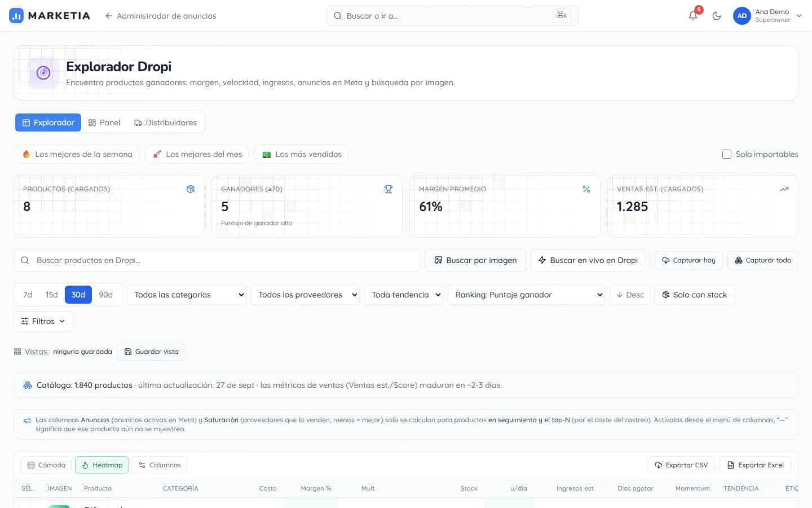Viewport: 812px width, 508px height.
Task: Click the trophy icon on Ganadores card
Action: click(x=389, y=189)
